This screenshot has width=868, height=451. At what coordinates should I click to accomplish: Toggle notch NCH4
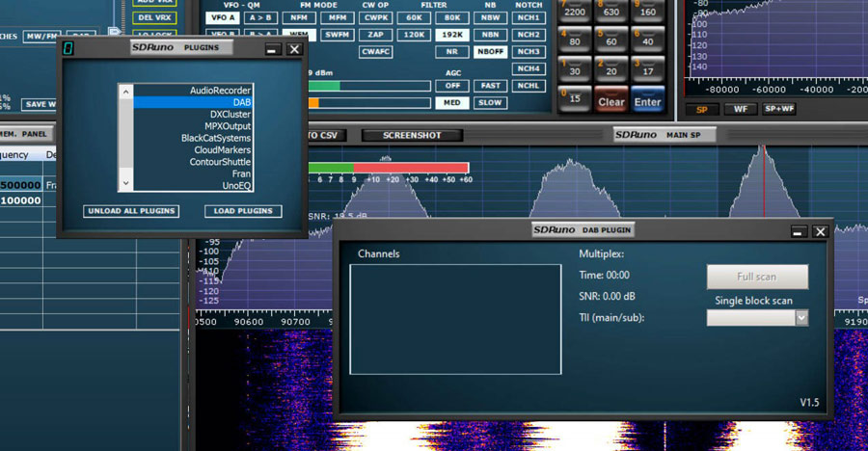click(x=529, y=68)
